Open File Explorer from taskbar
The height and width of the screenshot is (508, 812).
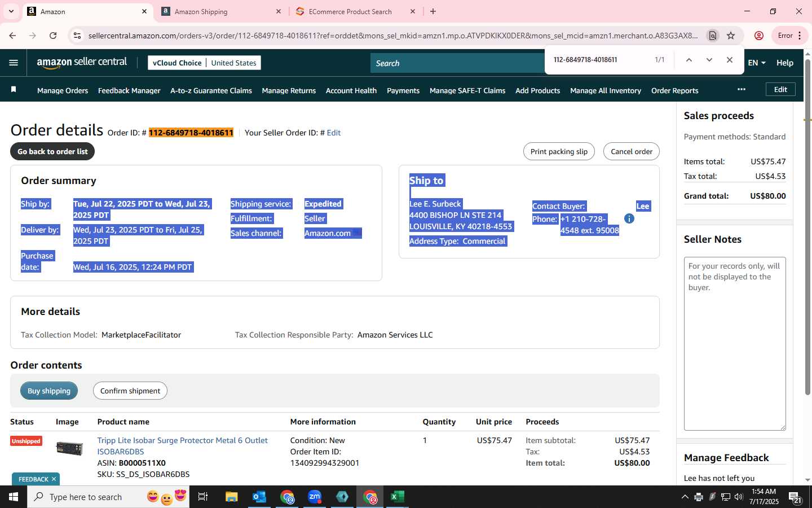231,497
